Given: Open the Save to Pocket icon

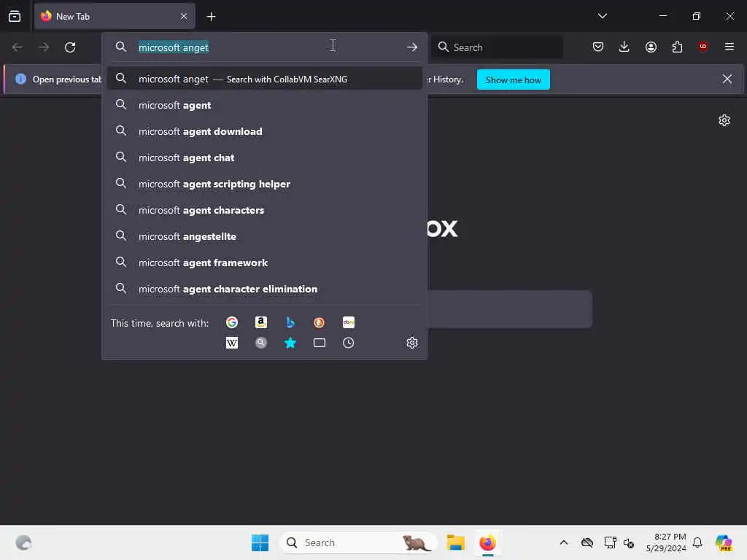Looking at the screenshot, I should 598,47.
